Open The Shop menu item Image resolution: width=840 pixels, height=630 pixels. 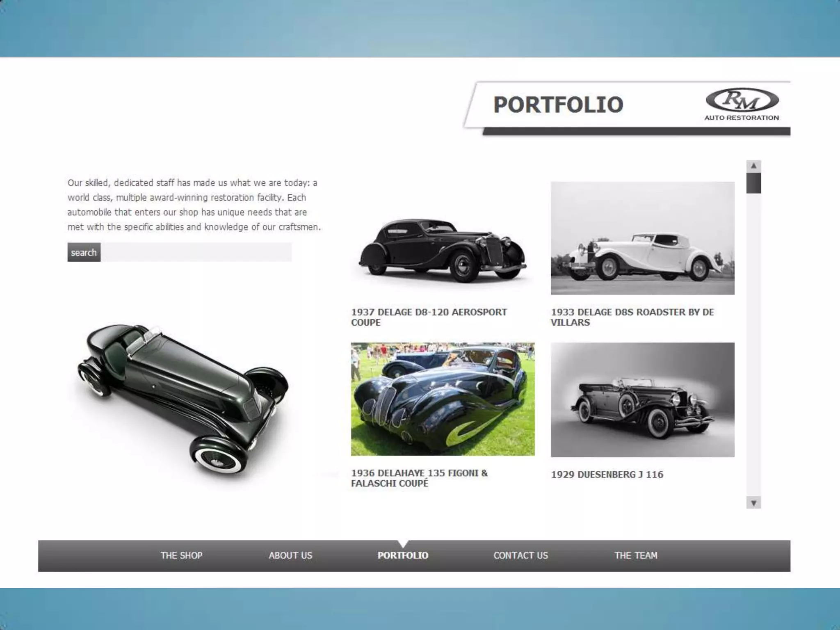pos(181,555)
